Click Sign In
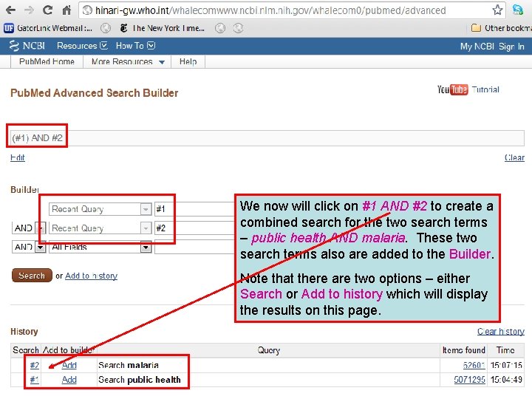The image size is (532, 399). (511, 46)
